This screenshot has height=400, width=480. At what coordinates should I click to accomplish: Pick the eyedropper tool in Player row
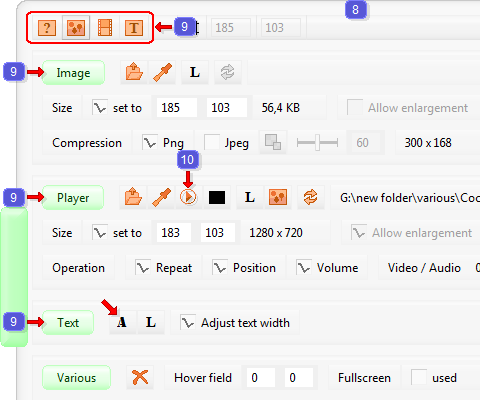161,197
